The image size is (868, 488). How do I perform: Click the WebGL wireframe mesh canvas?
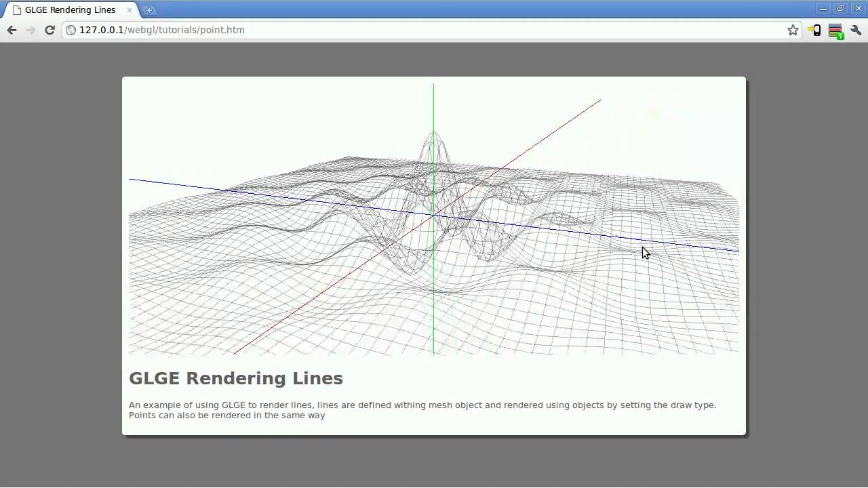pyautogui.click(x=434, y=219)
